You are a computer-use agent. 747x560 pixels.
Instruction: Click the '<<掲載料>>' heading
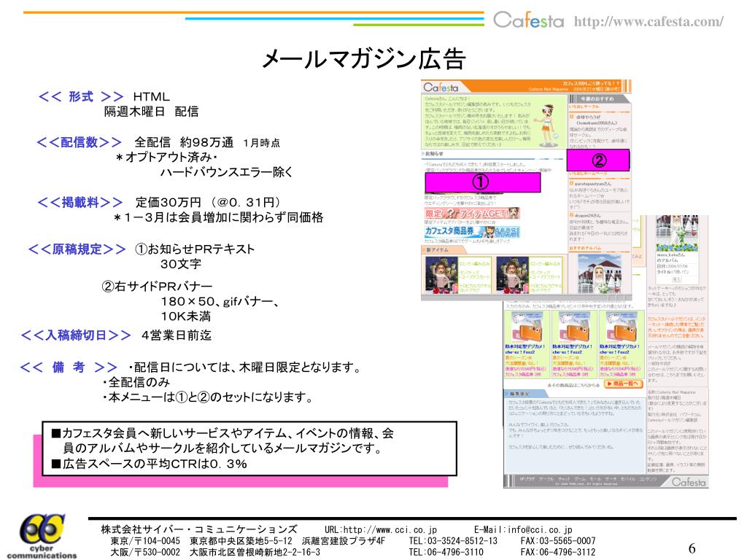pos(80,203)
